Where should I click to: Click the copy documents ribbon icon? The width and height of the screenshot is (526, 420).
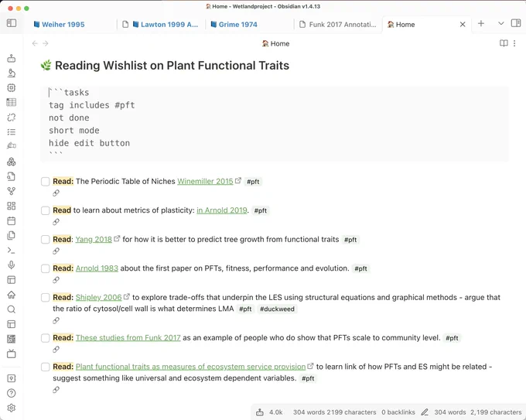pos(12,235)
